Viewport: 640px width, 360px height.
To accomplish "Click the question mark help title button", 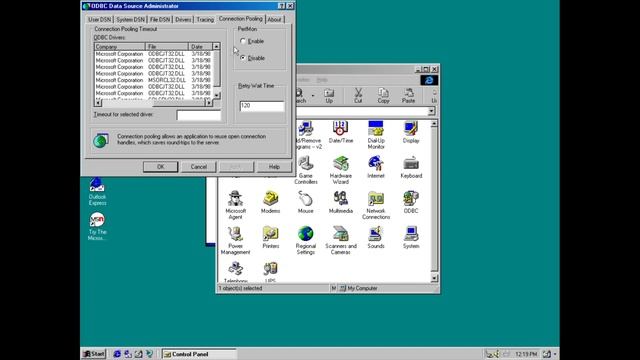I will (x=281, y=6).
